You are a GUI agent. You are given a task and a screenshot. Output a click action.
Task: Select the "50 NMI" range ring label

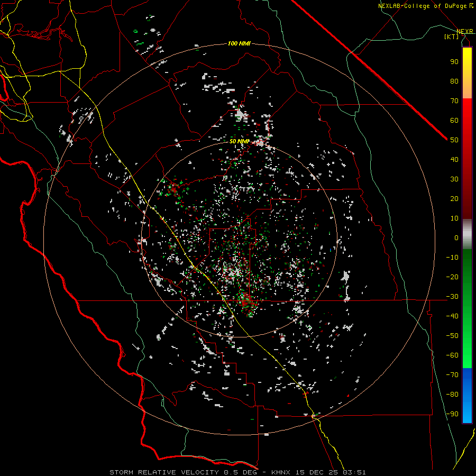click(239, 141)
